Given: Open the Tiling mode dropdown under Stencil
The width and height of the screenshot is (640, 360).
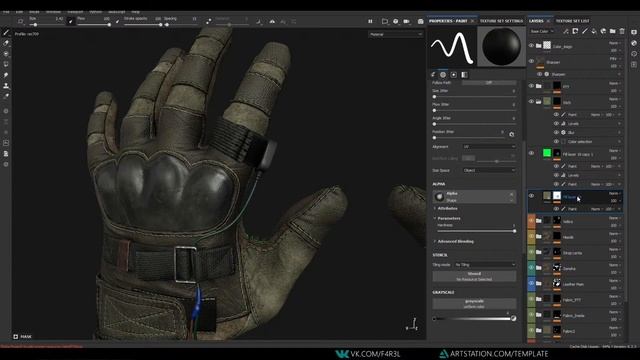Looking at the screenshot, I should [485, 265].
